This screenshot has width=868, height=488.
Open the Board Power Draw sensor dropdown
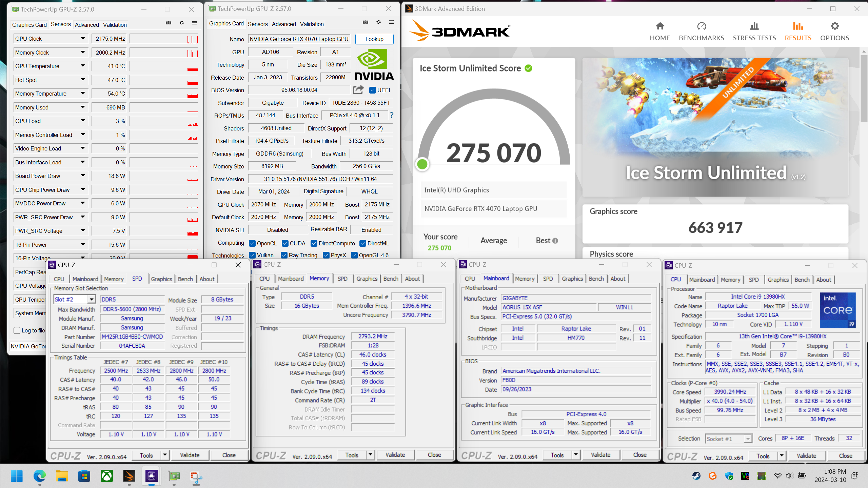pyautogui.click(x=83, y=176)
